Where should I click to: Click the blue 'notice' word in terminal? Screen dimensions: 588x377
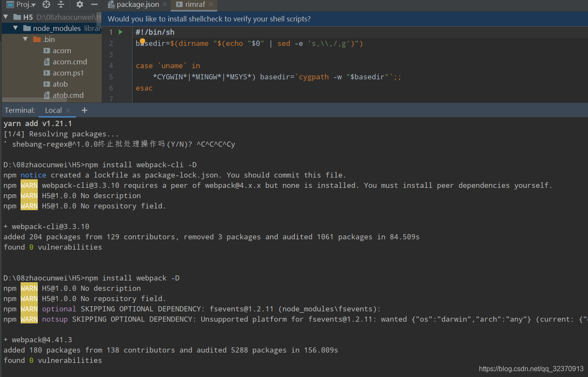coord(33,175)
